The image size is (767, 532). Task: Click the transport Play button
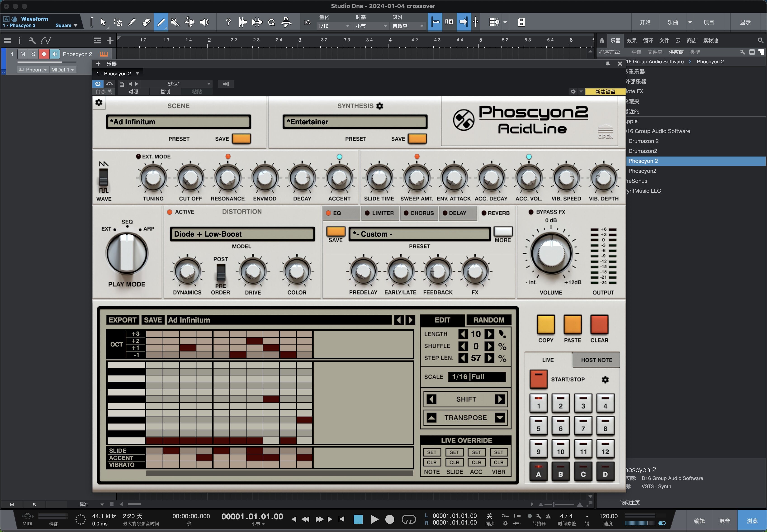coord(374,519)
